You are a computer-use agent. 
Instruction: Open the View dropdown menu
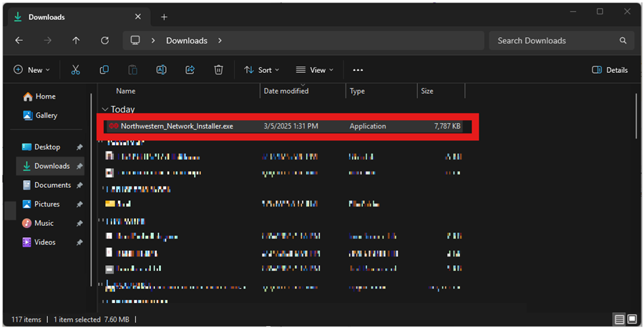tap(315, 70)
